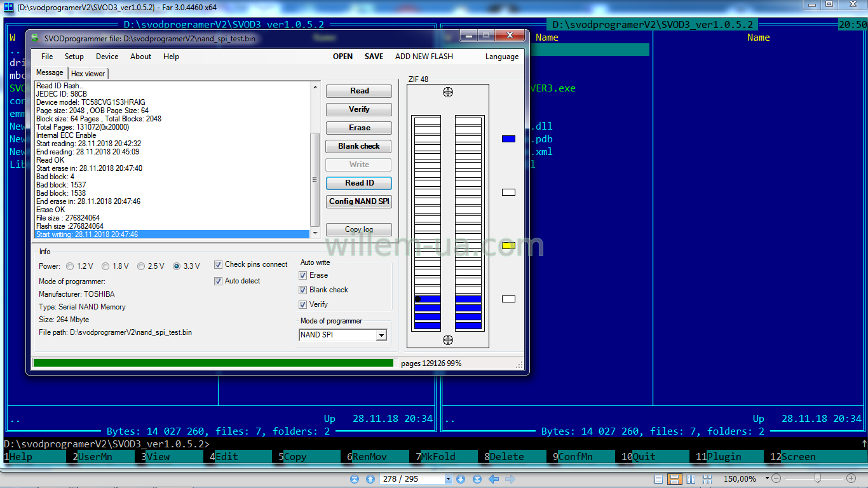Click the zoom in plus icon
868x488 pixels.
(x=851, y=478)
